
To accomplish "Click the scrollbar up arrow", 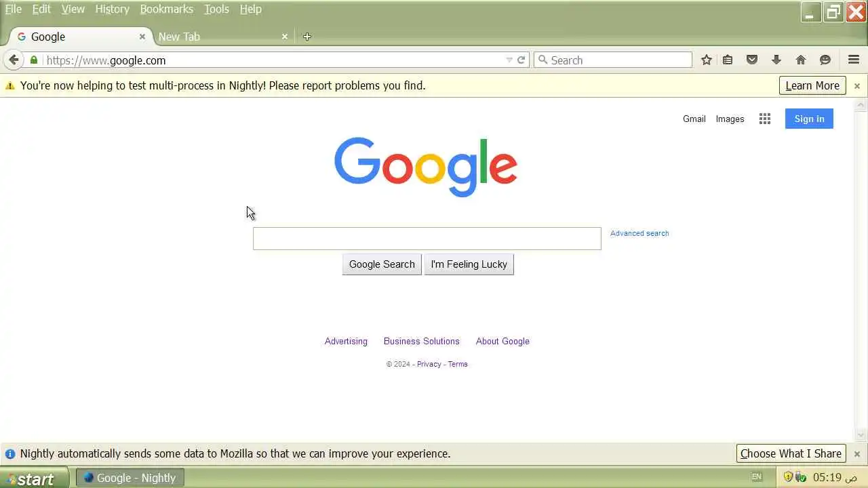I will (861, 105).
